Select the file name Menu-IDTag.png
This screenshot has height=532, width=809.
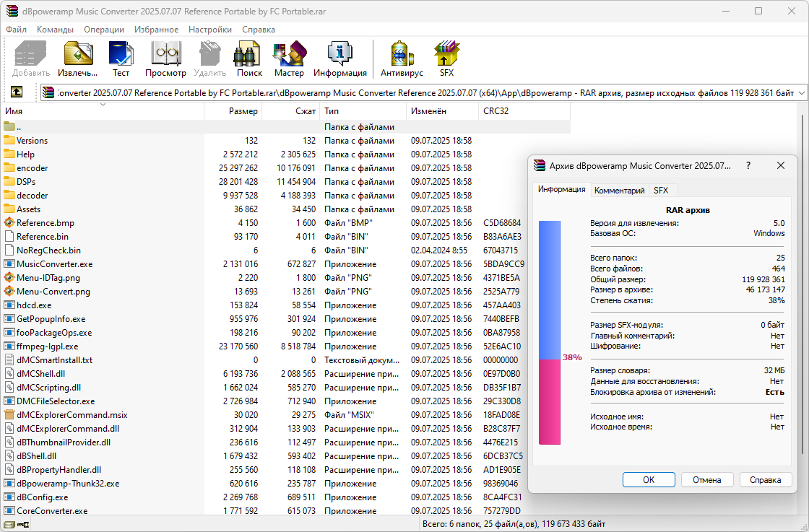pyautogui.click(x=48, y=278)
